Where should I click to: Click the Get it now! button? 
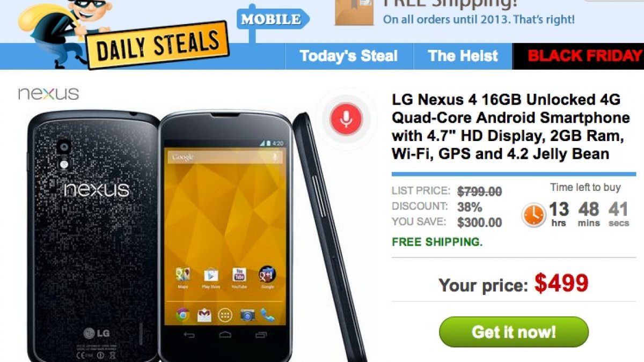click(x=514, y=332)
